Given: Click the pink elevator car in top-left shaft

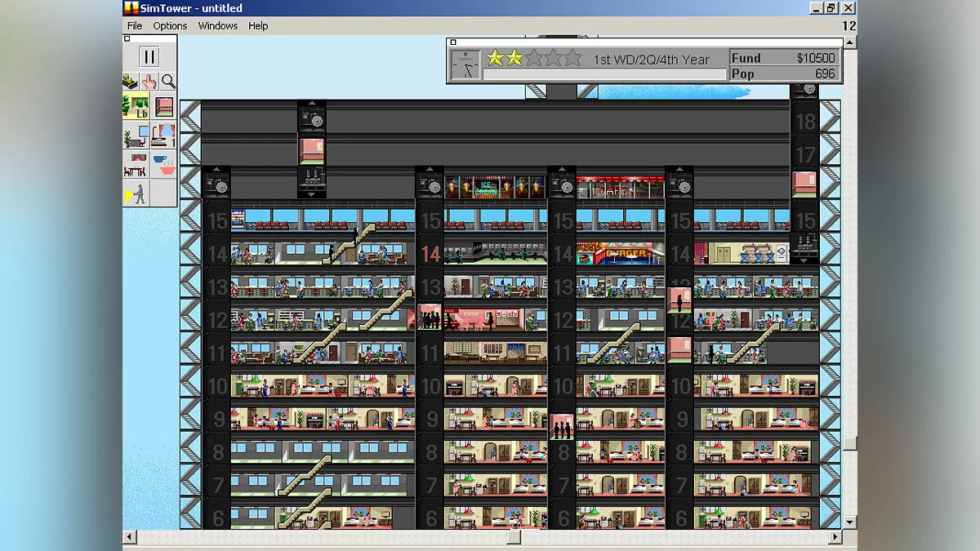Looking at the screenshot, I should point(311,151).
